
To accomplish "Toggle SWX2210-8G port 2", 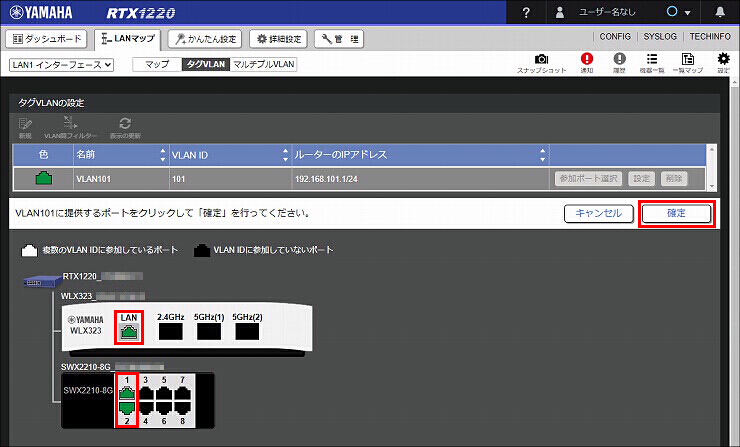I will (x=127, y=408).
